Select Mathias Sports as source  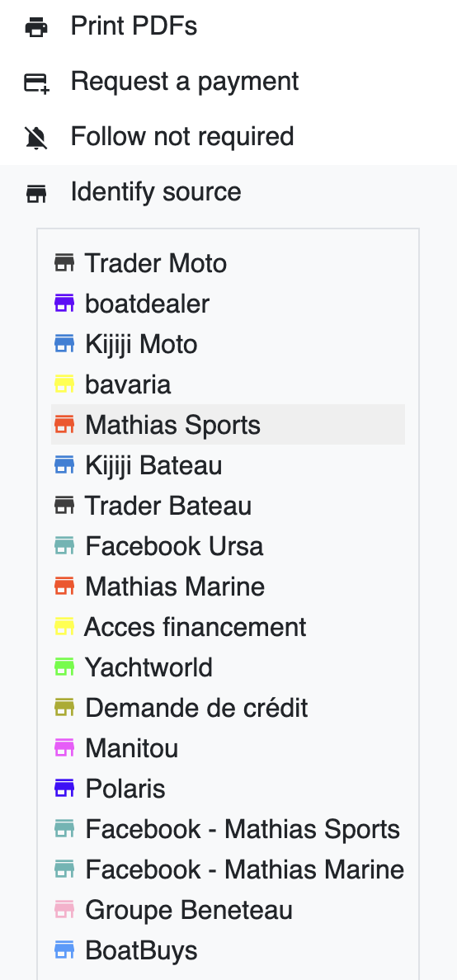(x=228, y=425)
